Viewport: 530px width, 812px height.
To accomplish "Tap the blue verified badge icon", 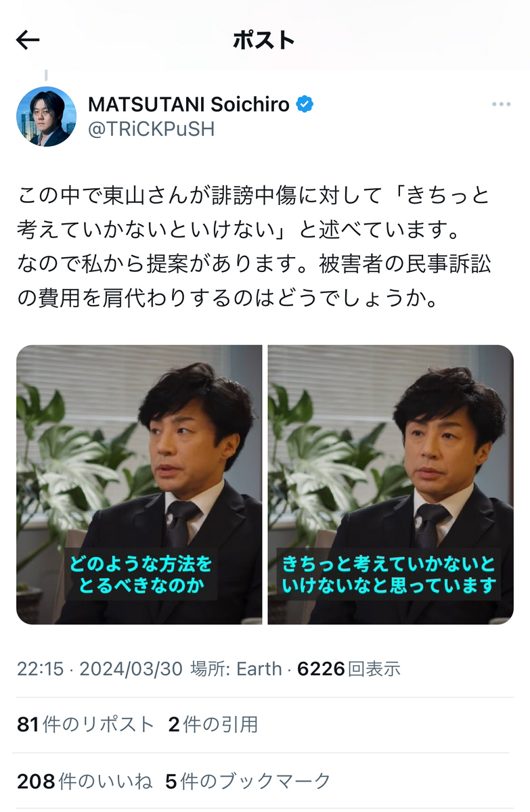I will 305,105.
